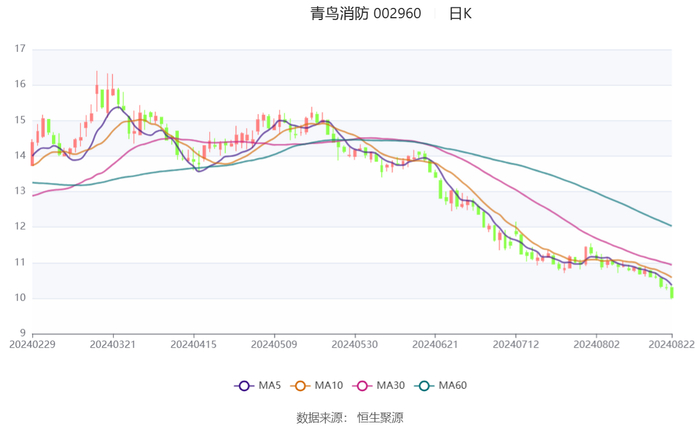Viewport: 700px width, 426px height.
Task: Click the chart title 青鸟消防 002960
Action: pos(366,13)
